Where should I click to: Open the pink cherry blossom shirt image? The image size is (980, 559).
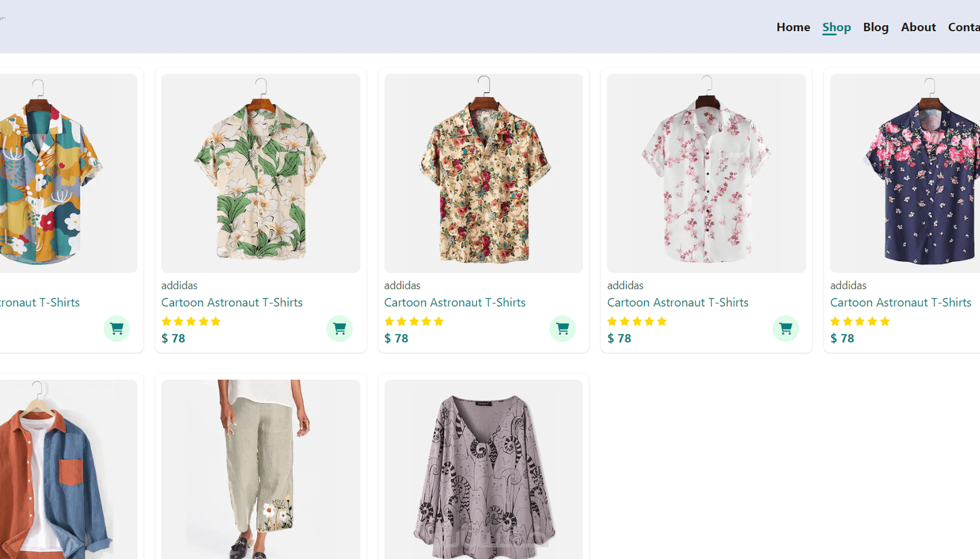(706, 173)
